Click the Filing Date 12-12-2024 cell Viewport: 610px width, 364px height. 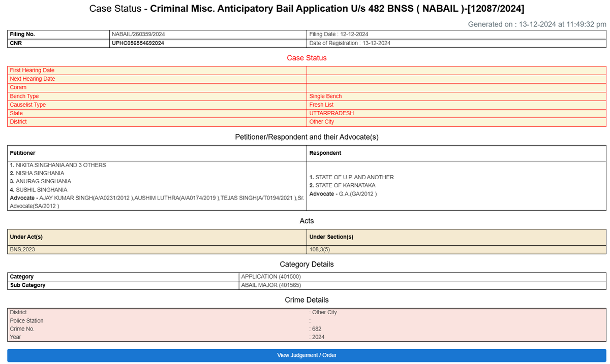(456, 34)
